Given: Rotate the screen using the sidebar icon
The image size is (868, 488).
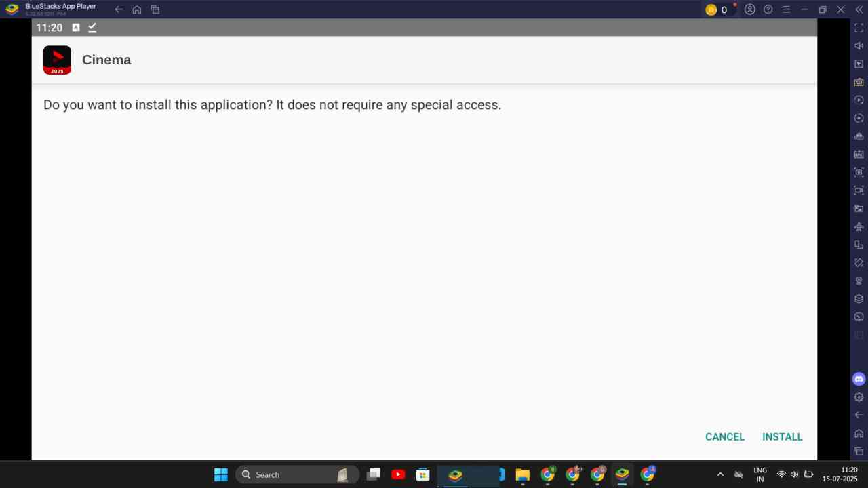Looking at the screenshot, I should [859, 245].
